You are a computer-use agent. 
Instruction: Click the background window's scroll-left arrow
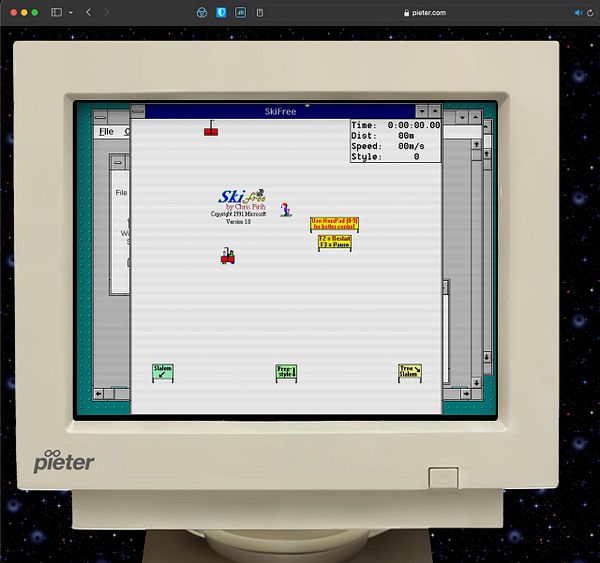point(98,394)
